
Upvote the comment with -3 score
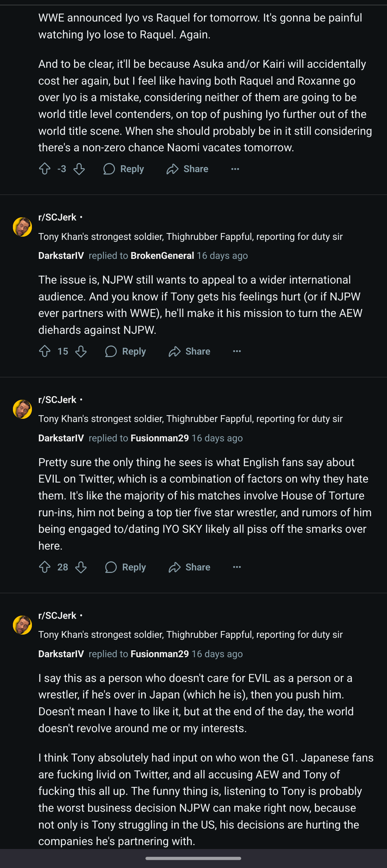pos(45,169)
